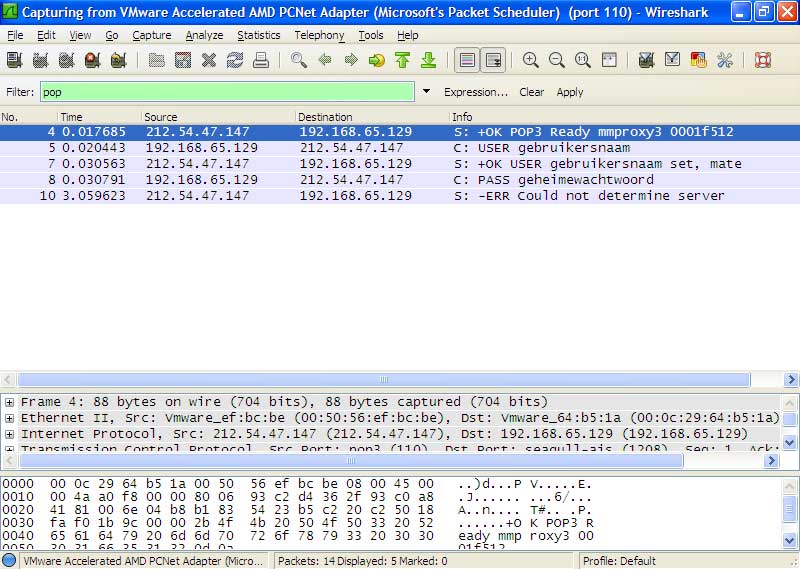Open a capture file folder icon
800x569 pixels.
click(157, 60)
